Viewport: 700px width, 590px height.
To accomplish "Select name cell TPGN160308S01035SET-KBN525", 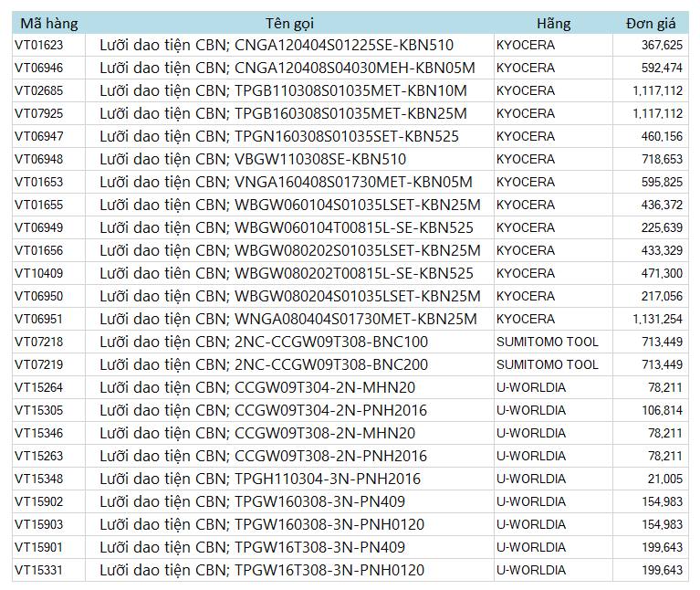I will click(289, 136).
